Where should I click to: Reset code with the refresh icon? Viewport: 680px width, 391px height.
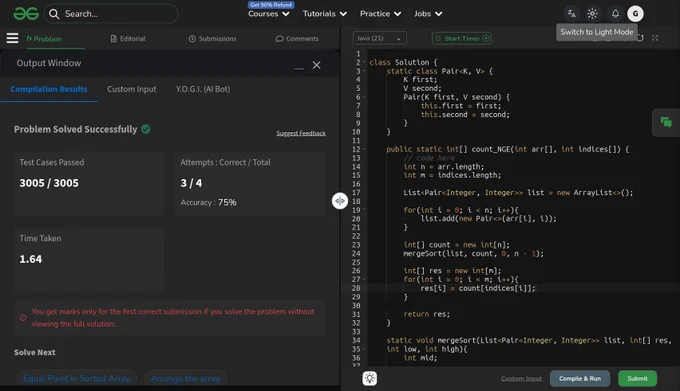[x=640, y=38]
